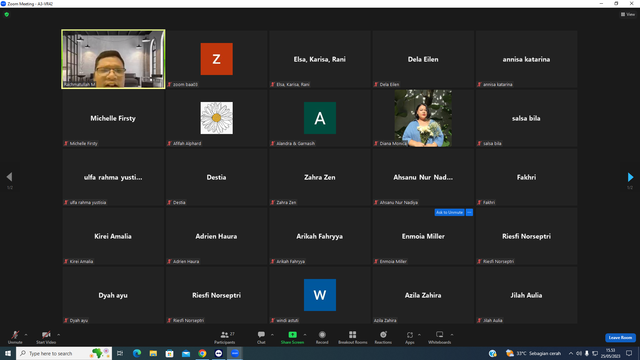Select Rachmatullah M video tile

[x=113, y=59]
